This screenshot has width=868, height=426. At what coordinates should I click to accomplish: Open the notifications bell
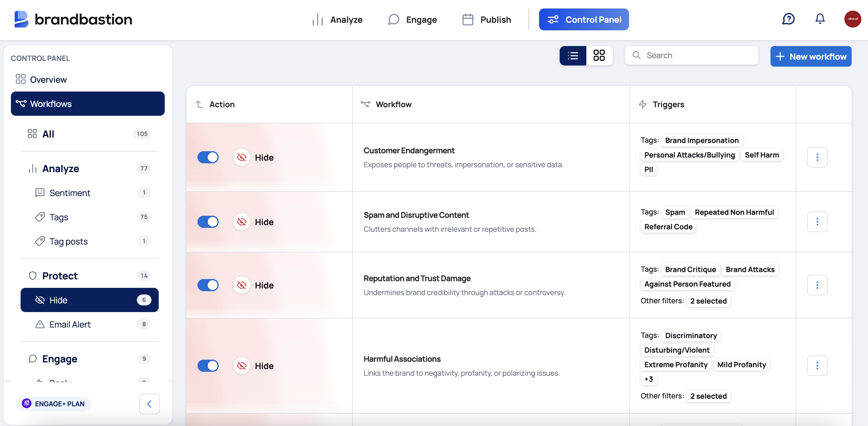(x=820, y=19)
